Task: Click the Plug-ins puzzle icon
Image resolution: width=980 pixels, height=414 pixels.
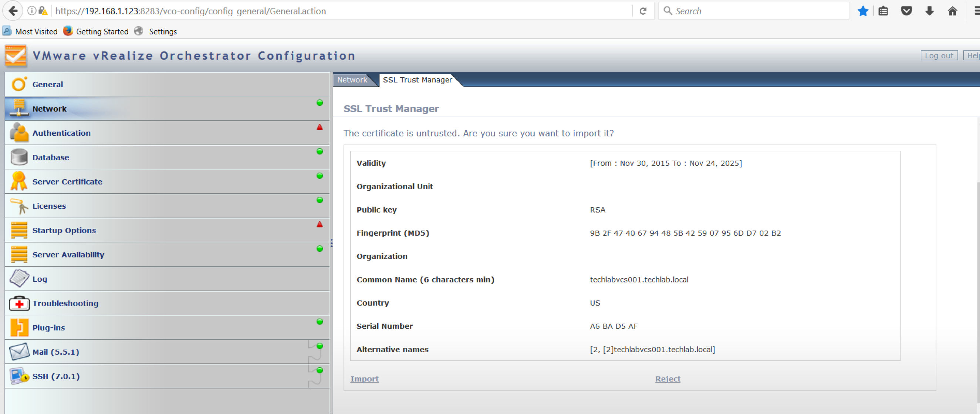Action: click(19, 328)
